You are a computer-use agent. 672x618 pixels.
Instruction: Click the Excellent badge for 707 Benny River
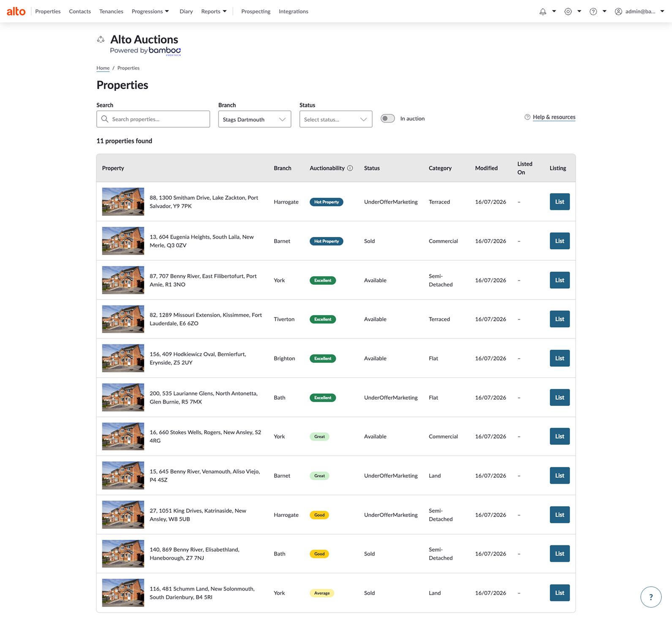coord(323,280)
